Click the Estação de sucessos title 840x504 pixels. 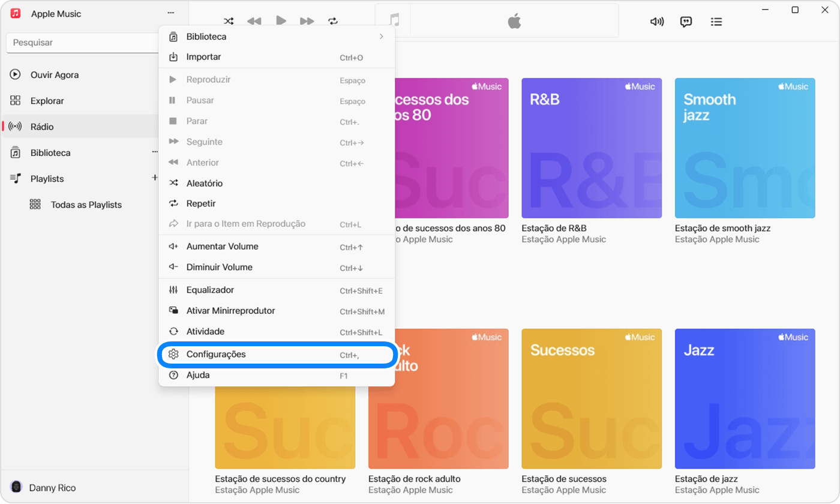pos(564,479)
